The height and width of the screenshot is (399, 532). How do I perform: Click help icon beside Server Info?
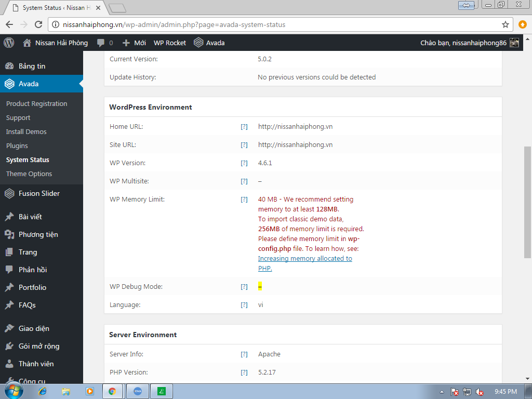(x=244, y=354)
